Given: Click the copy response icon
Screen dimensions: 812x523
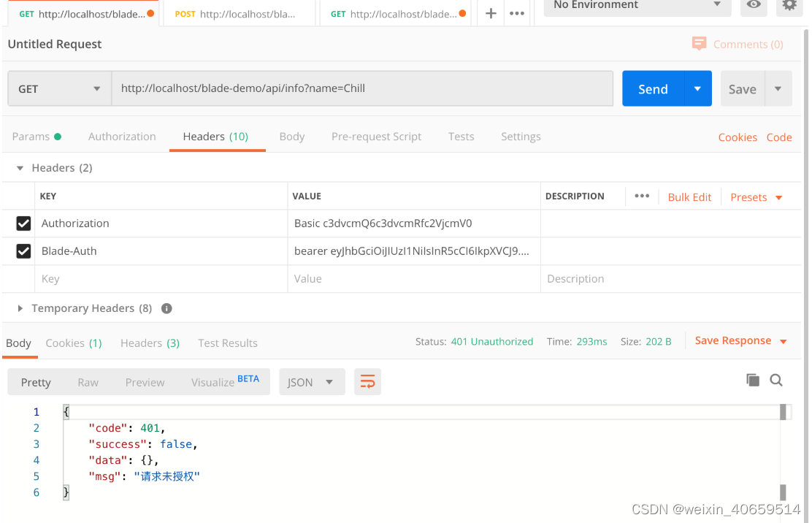Looking at the screenshot, I should coord(753,380).
